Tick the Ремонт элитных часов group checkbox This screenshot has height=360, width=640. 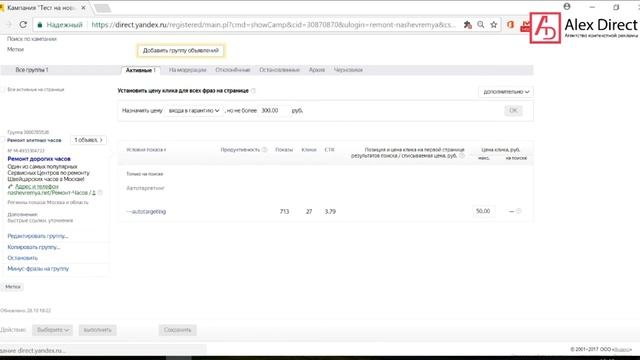3,140
